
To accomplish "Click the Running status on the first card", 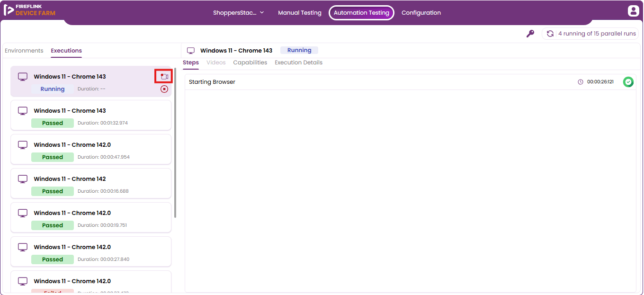I will (53, 89).
